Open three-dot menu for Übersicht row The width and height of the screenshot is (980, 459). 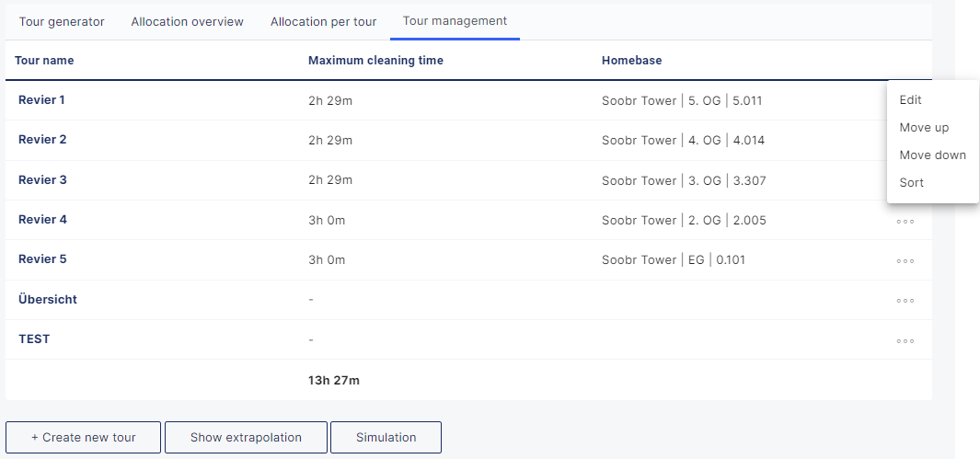(905, 300)
